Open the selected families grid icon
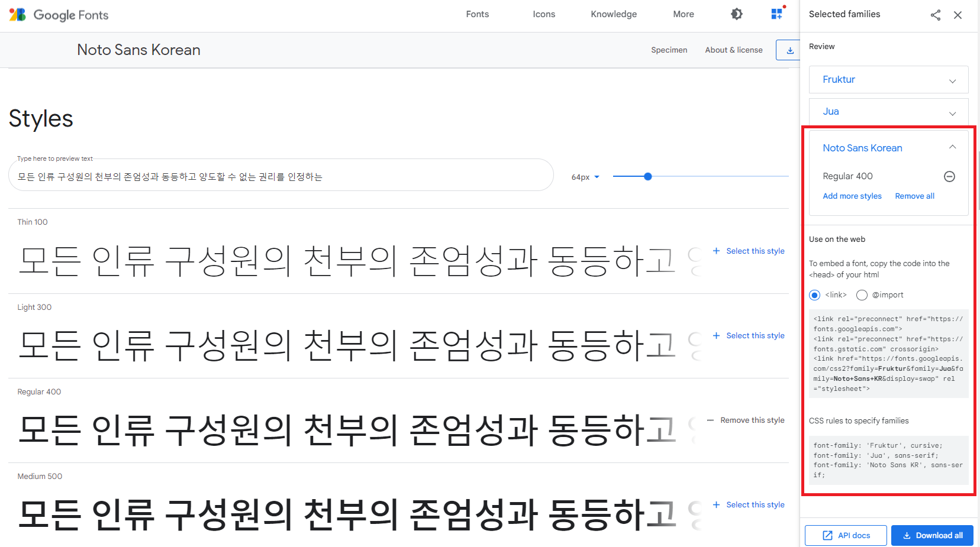The width and height of the screenshot is (980, 547). coord(777,14)
